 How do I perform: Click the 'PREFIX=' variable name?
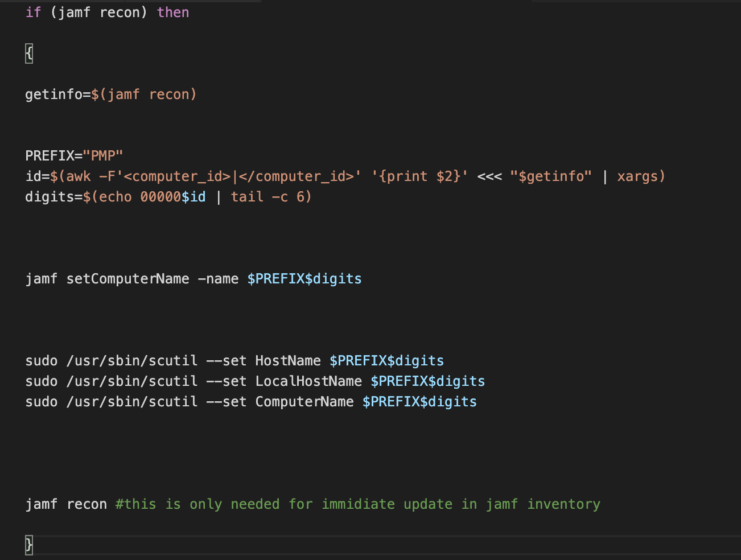(x=54, y=155)
